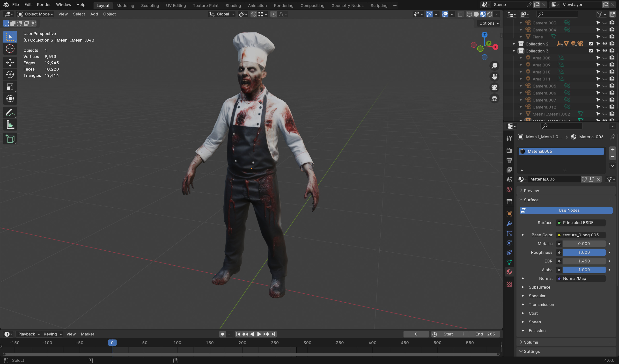Unlink Material.006 datablock
The image size is (619, 364).
pos(598,179)
